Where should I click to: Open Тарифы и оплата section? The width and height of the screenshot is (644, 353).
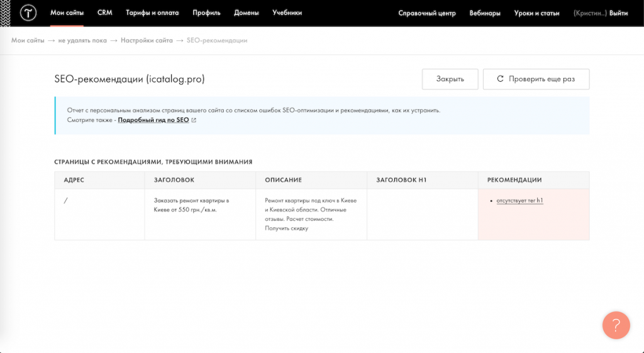point(152,13)
